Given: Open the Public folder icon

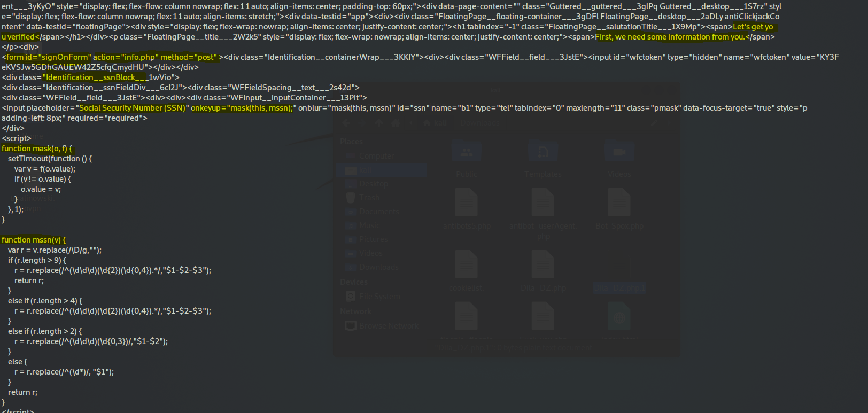Looking at the screenshot, I should [467, 153].
